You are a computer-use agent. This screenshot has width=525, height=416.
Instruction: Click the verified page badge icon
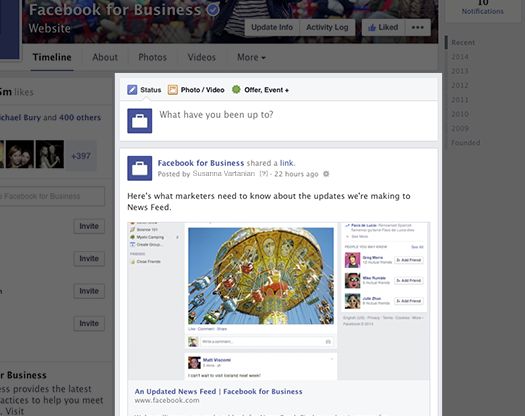pos(213,10)
